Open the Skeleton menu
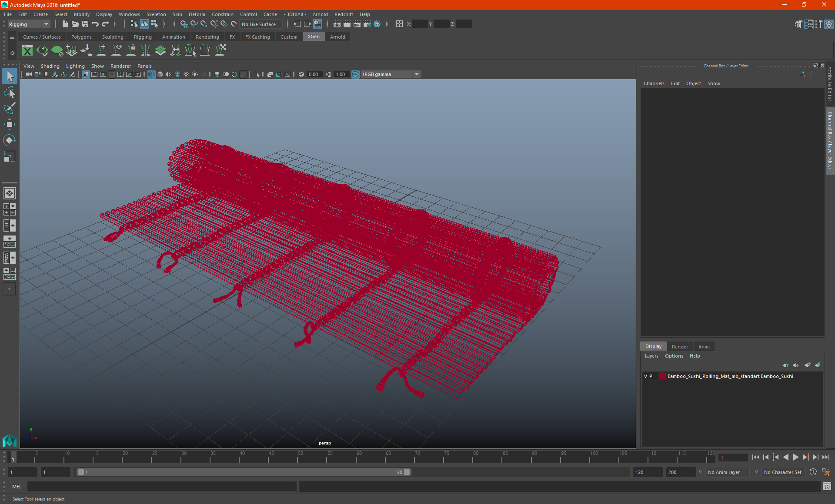Image resolution: width=835 pixels, height=504 pixels. tap(156, 14)
